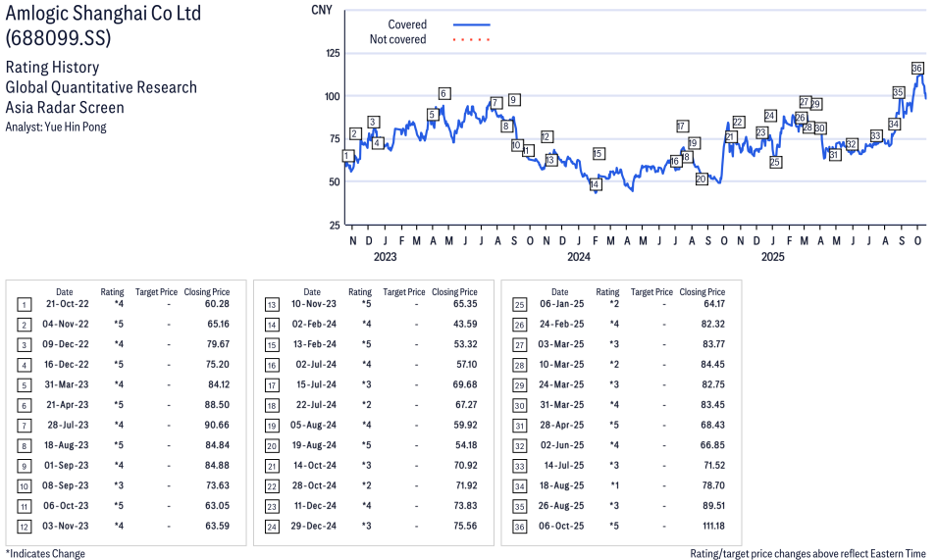Click chart marker 17 above the price line
The width and height of the screenshot is (937, 560).
682,127
